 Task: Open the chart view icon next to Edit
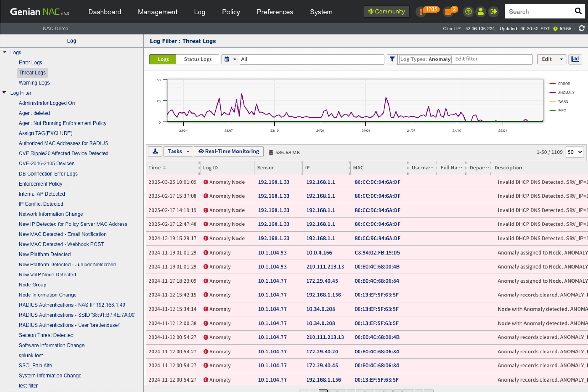click(575, 59)
